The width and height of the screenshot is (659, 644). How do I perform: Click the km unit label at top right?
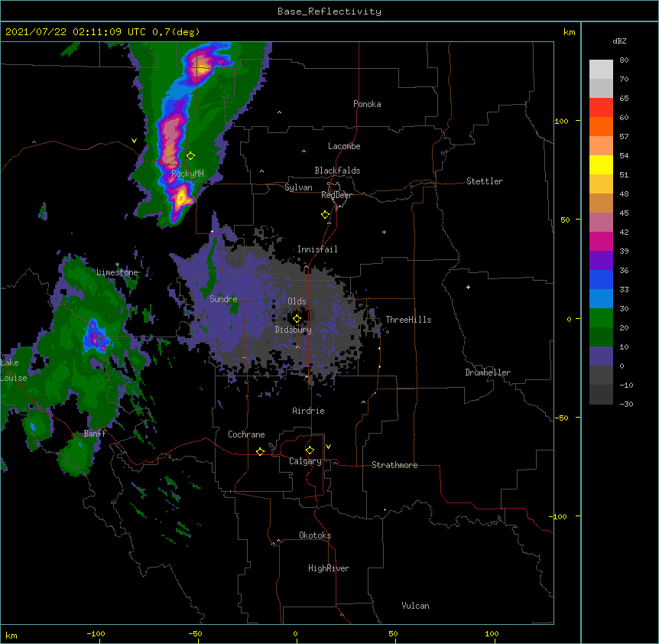point(569,32)
